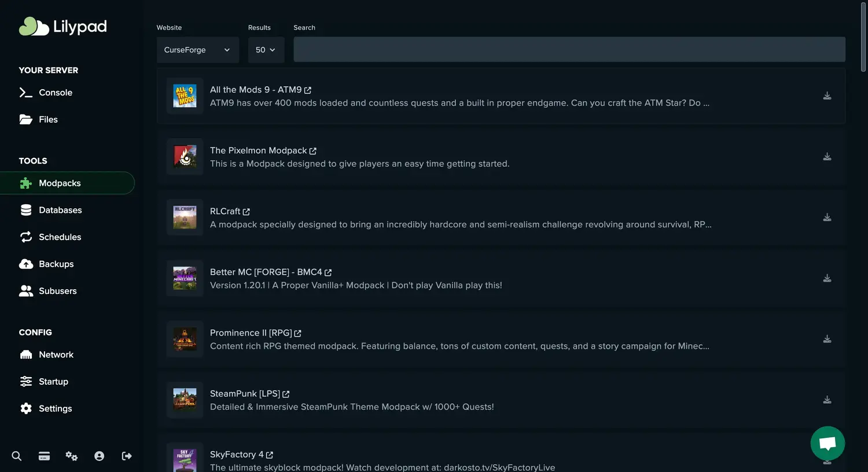This screenshot has width=868, height=472.
Task: Click the Prominence II thumbnail image
Action: point(185,339)
